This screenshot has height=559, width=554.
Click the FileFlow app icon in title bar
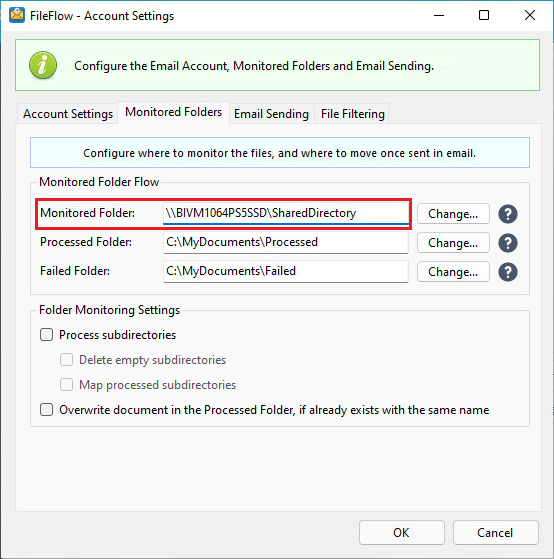point(17,15)
